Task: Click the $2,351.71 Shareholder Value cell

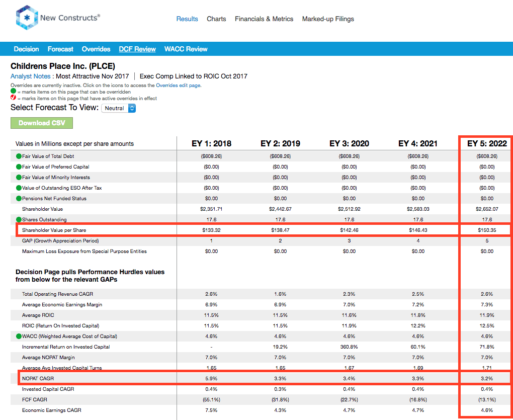Action: click(x=211, y=209)
